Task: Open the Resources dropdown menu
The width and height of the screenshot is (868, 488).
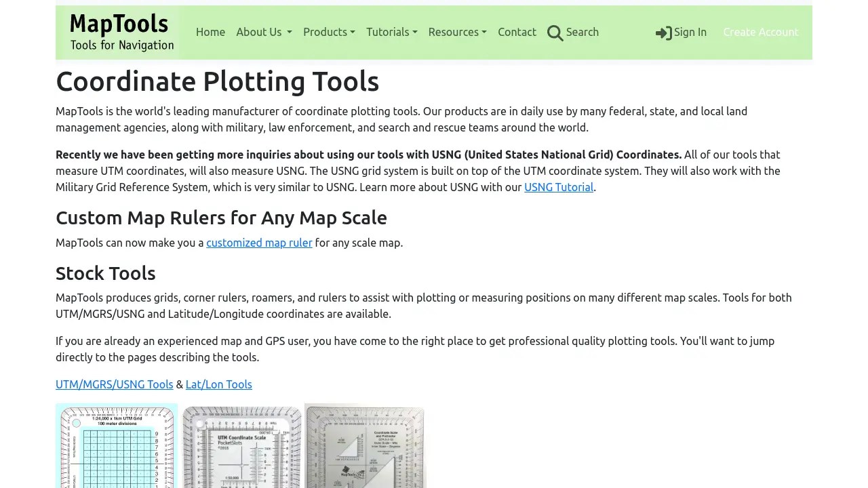Action: 457,32
